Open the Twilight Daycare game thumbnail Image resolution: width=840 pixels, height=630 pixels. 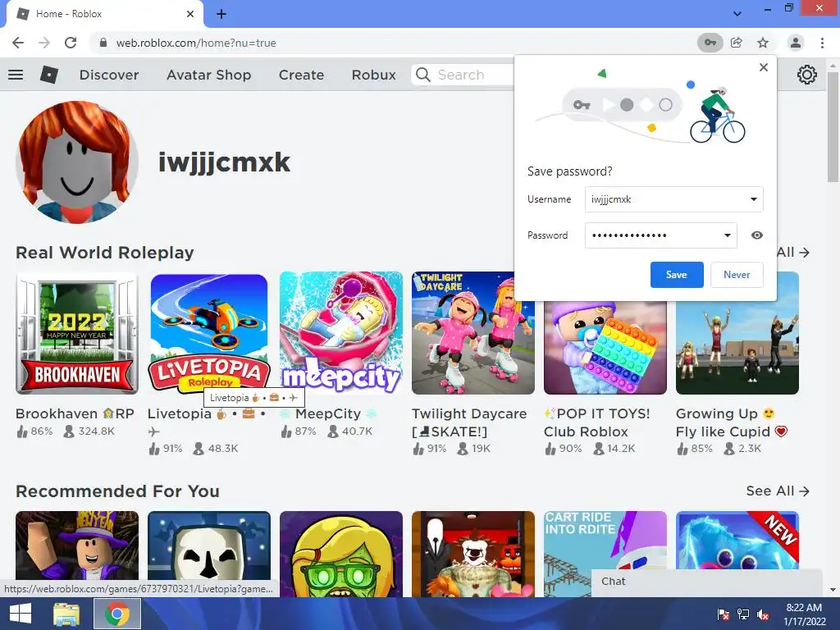pyautogui.click(x=473, y=333)
